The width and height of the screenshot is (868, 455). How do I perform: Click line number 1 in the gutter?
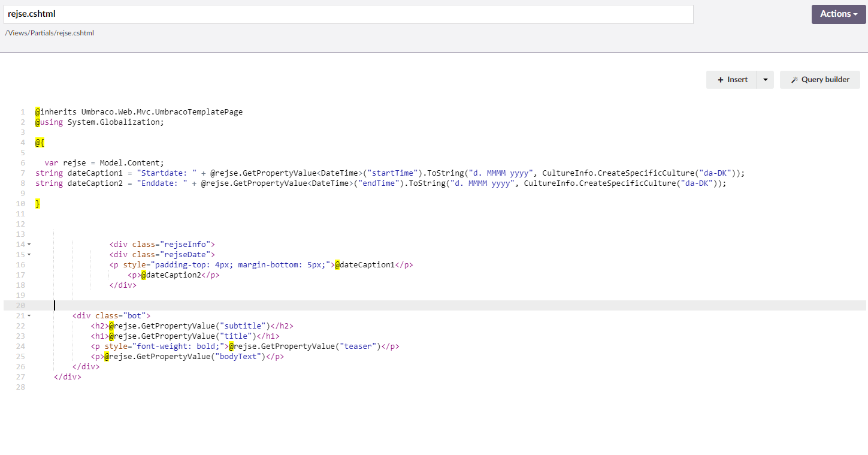pos(23,112)
